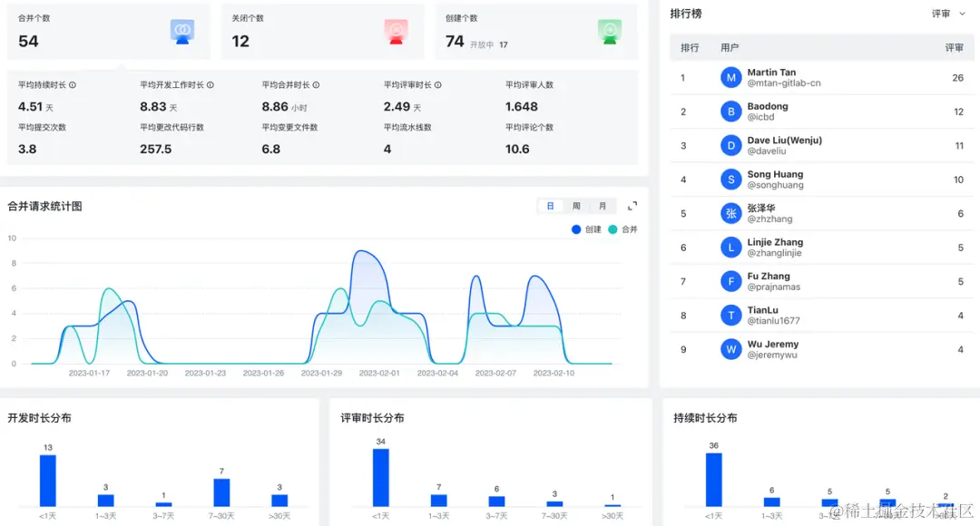Switch chart granularity to 周 (week)
The height and width of the screenshot is (526, 980).
(576, 206)
